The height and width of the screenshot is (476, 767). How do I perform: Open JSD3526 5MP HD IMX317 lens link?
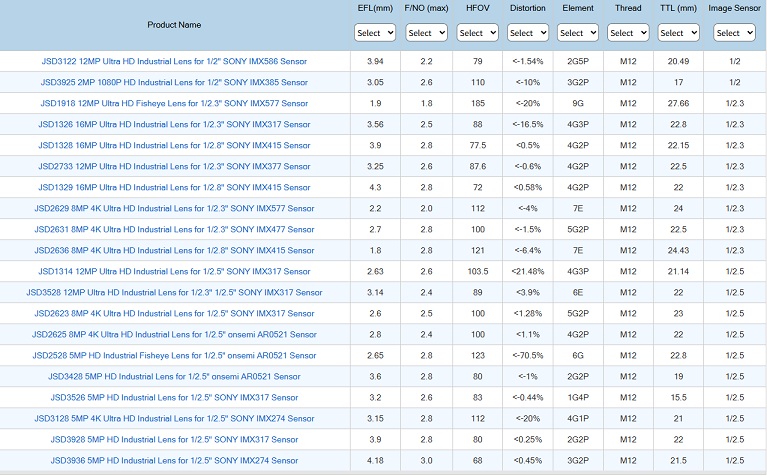point(174,398)
